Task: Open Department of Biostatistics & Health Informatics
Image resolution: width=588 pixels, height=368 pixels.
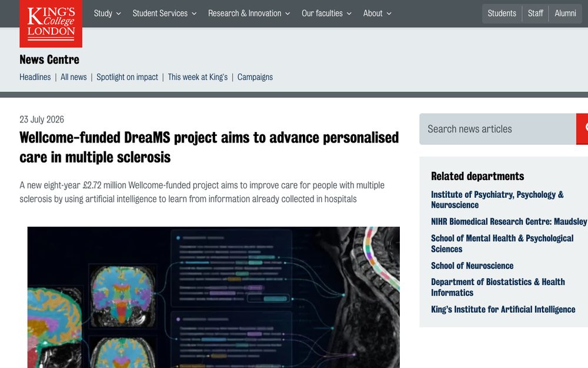Action: [497, 287]
